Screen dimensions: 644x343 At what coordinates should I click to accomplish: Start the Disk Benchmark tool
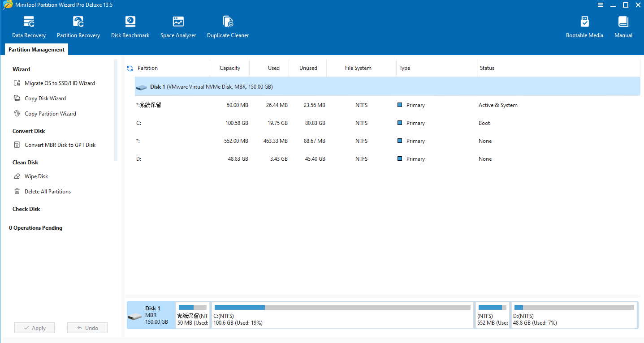pos(130,27)
